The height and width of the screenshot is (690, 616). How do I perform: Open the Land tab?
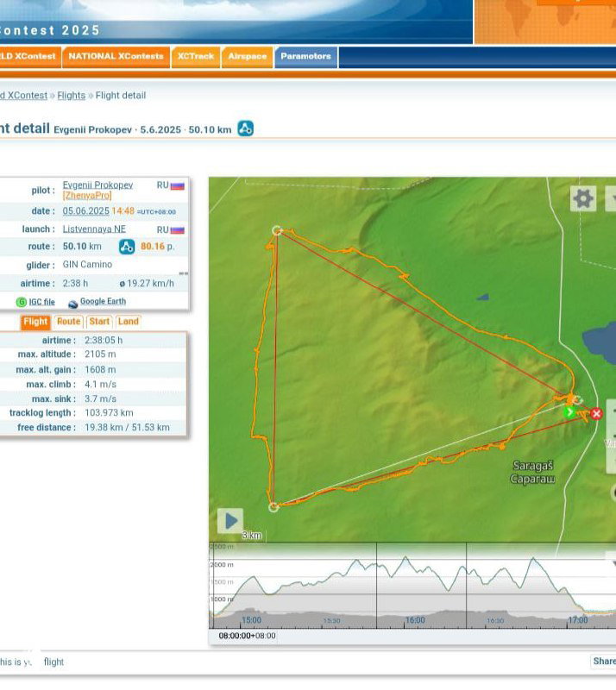pyautogui.click(x=128, y=322)
